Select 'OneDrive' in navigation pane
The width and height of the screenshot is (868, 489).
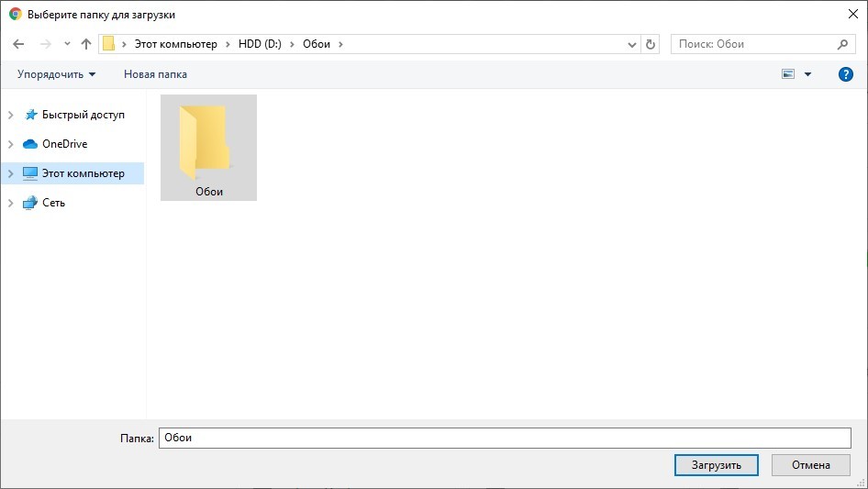pyautogui.click(x=65, y=144)
